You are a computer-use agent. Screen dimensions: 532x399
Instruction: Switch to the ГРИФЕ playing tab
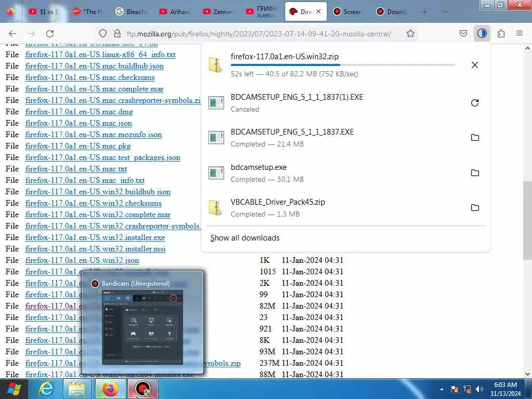(261, 11)
